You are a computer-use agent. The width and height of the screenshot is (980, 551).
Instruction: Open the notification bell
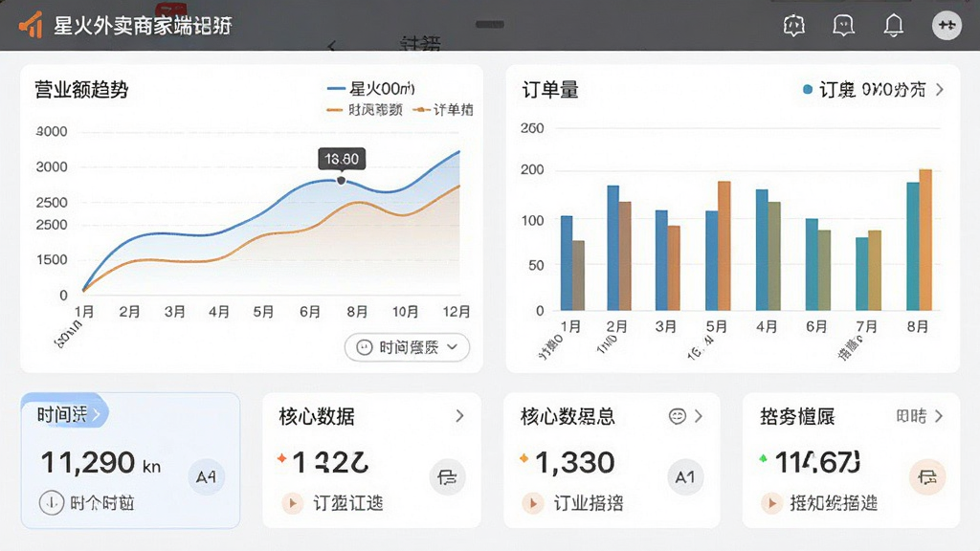pos(893,25)
